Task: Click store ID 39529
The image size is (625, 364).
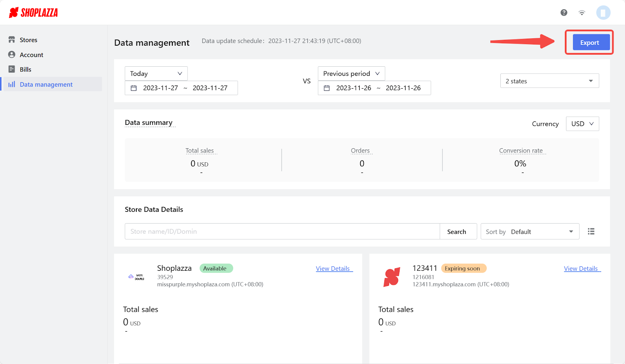Action: 165,277
